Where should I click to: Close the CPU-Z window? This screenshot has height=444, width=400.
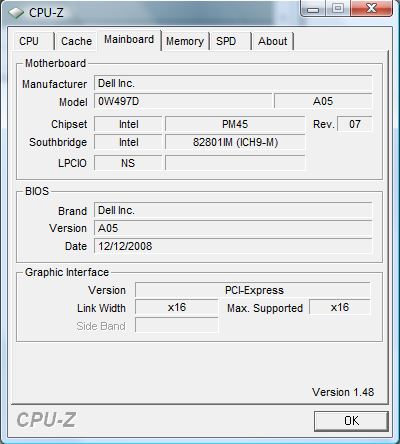tap(371, 9)
